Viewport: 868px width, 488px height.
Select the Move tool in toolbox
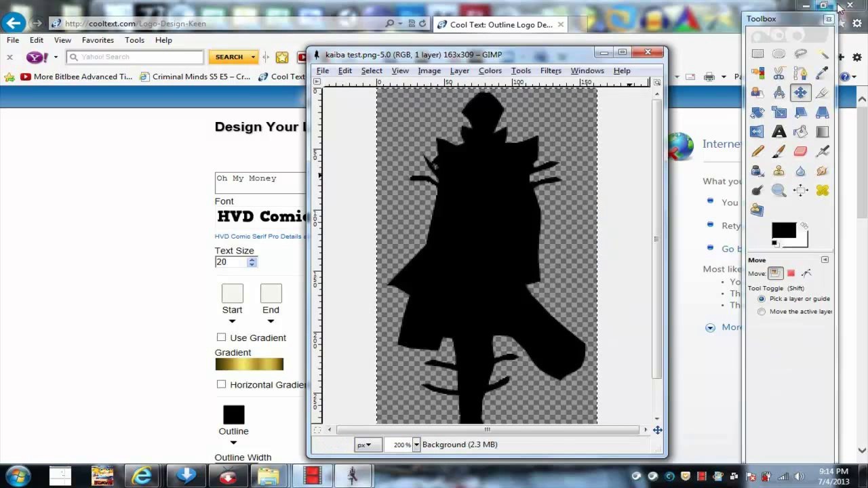pyautogui.click(x=800, y=93)
